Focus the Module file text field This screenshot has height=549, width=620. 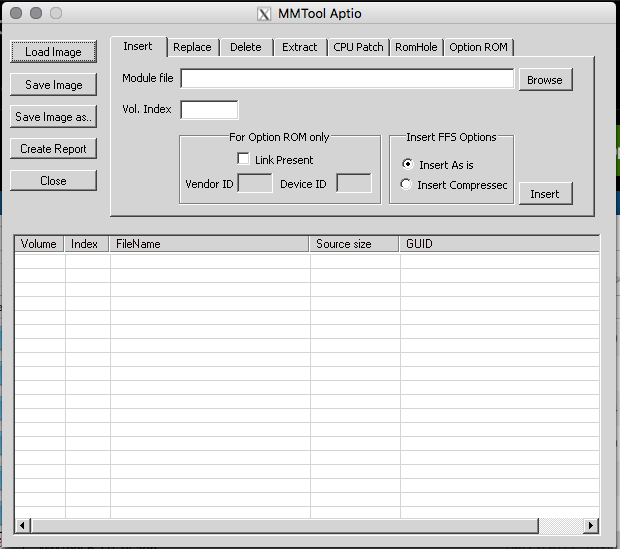(347, 79)
